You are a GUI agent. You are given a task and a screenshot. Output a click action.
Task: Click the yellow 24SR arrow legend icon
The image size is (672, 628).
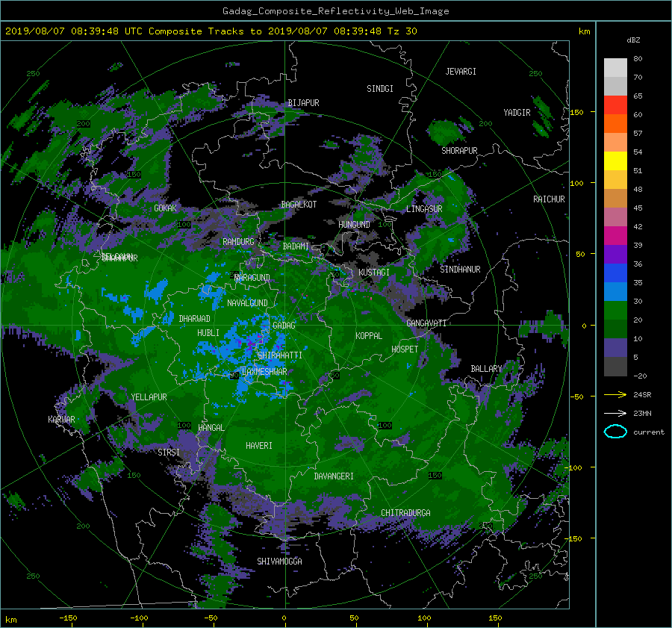(615, 394)
